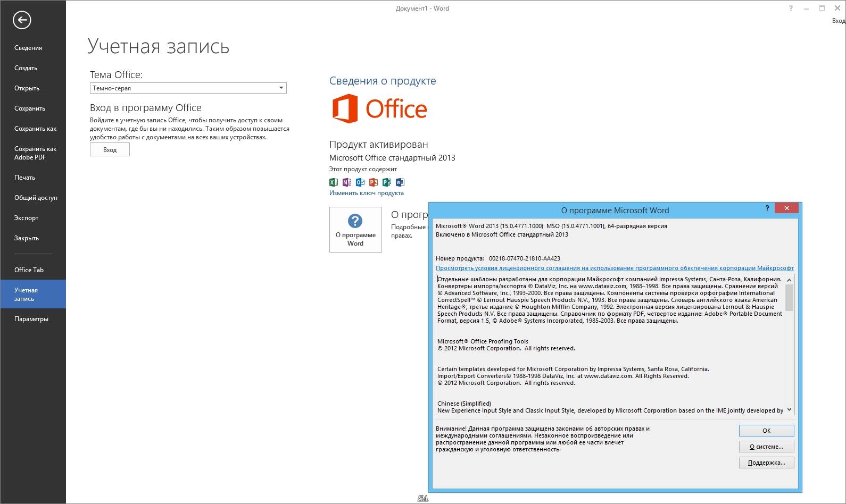Click the Word 2013 version text line
This screenshot has width=846, height=504.
point(551,226)
